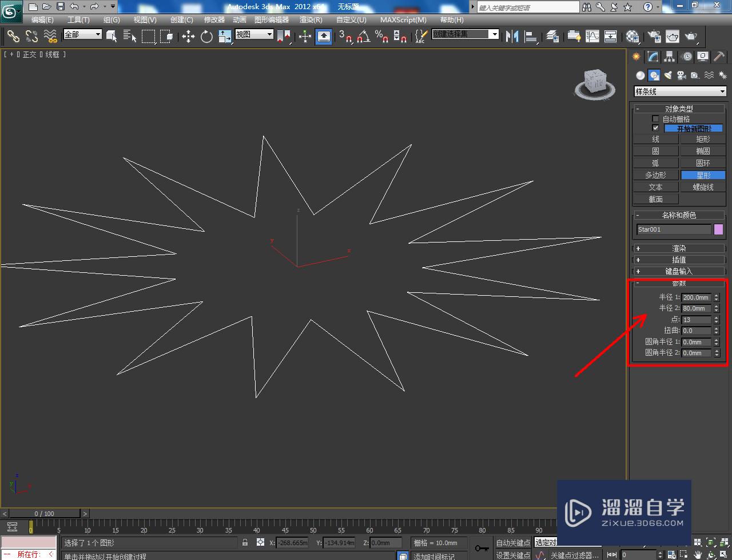Open the 修改器 menu
The height and width of the screenshot is (560, 732).
(x=214, y=19)
